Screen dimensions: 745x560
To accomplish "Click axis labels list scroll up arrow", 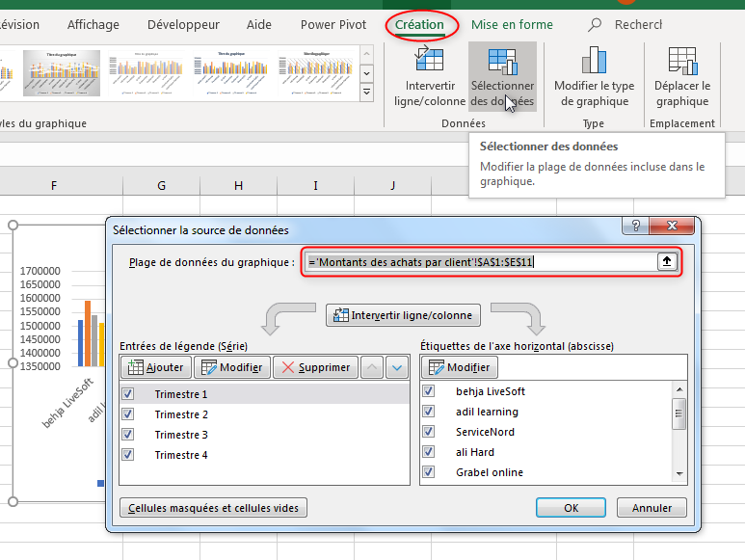I will pos(679,389).
